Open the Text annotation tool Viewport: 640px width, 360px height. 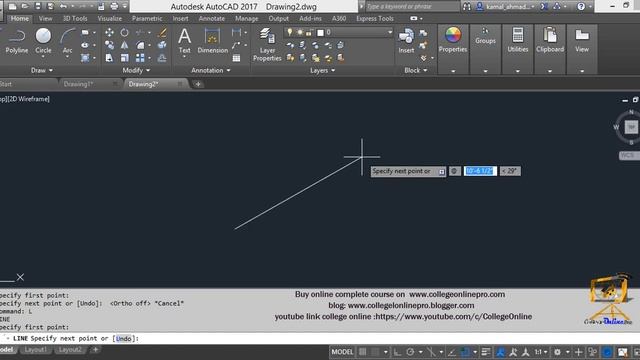tap(184, 41)
